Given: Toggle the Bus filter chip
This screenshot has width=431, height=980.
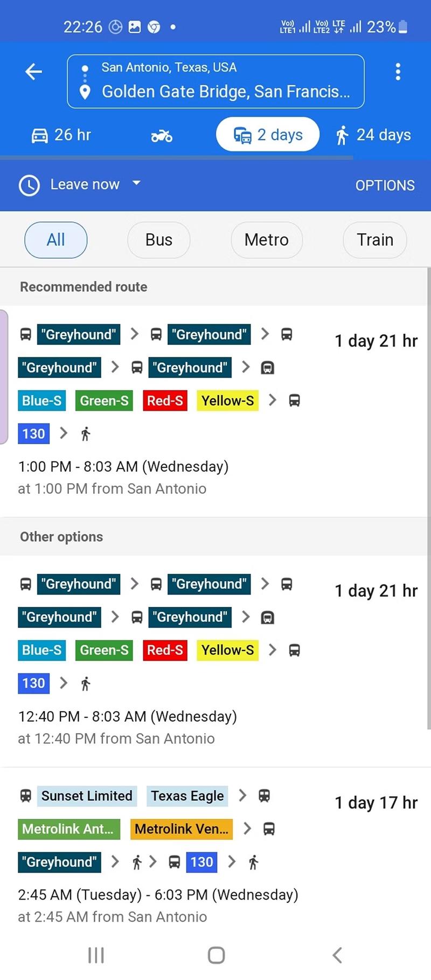Looking at the screenshot, I should pos(159,240).
